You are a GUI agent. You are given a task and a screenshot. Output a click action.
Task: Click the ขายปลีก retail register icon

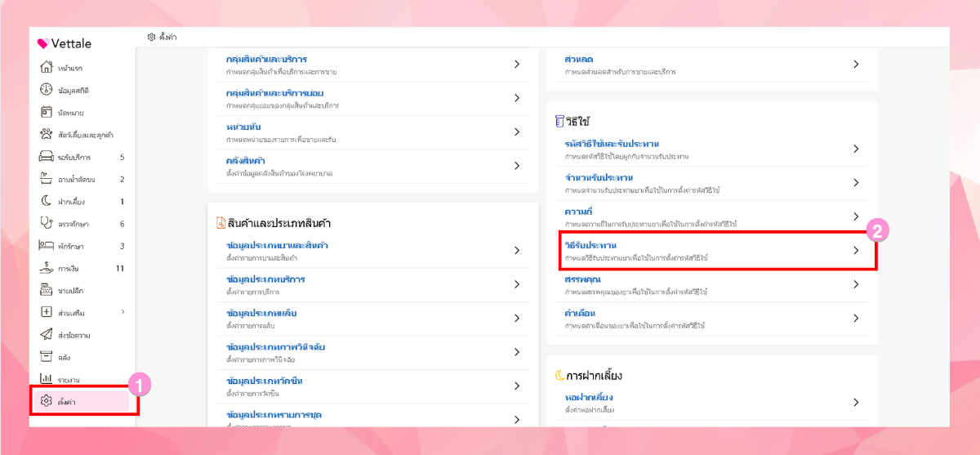(47, 290)
